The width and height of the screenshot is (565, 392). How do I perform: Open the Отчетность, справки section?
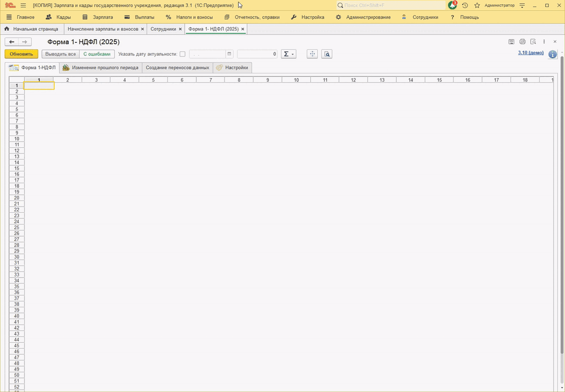(252, 17)
